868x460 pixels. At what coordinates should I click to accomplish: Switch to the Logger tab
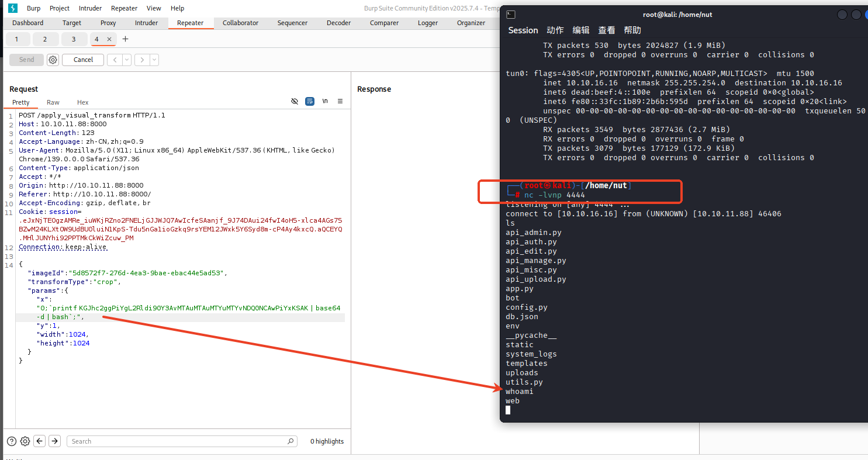(x=428, y=23)
